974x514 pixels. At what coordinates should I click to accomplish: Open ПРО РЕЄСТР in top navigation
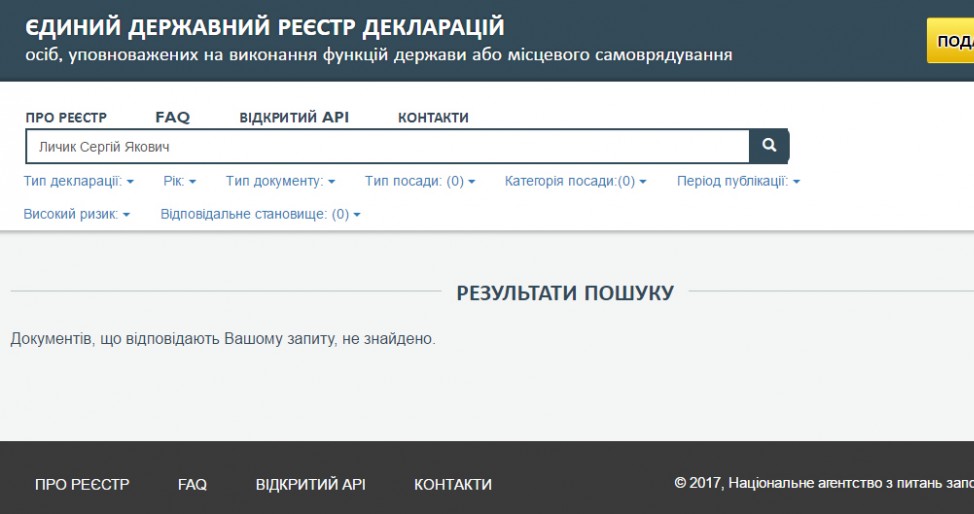66,118
